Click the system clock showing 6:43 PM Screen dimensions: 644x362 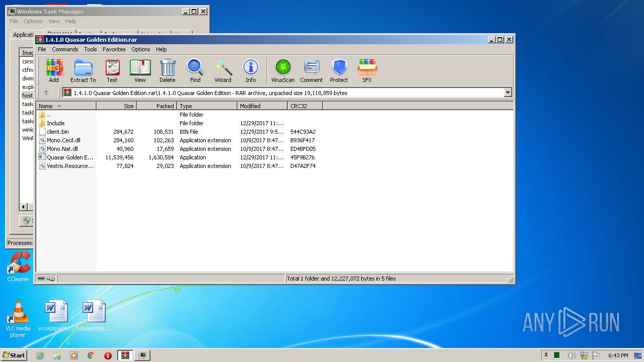618,355
